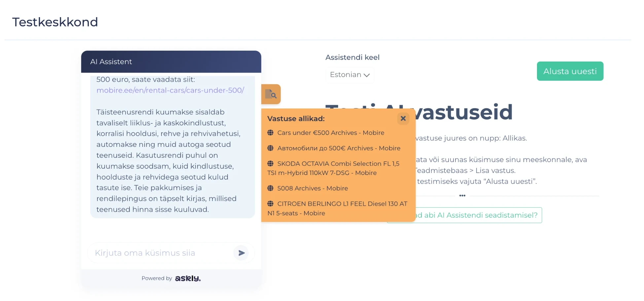Viewport: 644px width, 301px height.
Task: Click the askly logo in chat footer
Action: click(x=188, y=279)
